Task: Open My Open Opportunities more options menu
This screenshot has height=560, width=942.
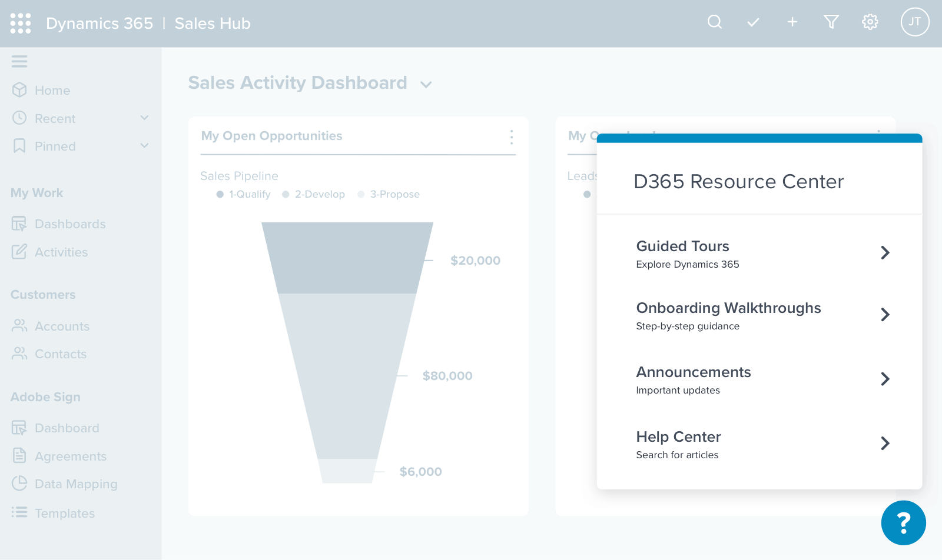Action: tap(512, 137)
